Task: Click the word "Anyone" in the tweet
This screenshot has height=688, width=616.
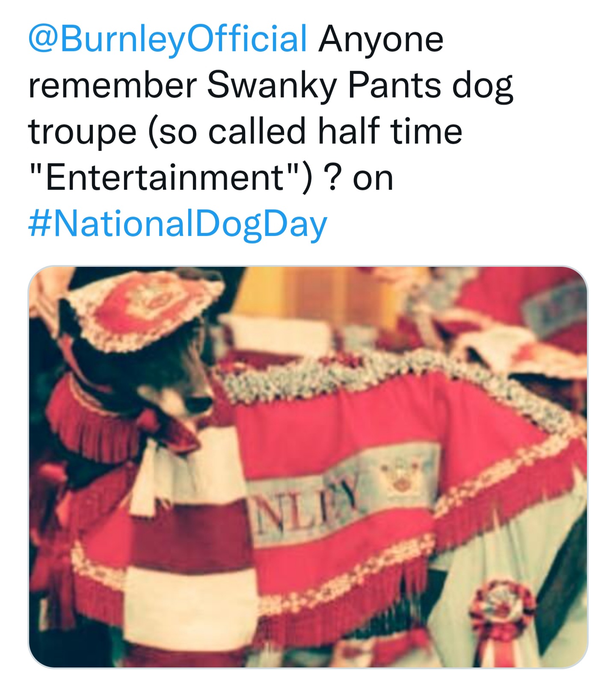Action: 380,40
